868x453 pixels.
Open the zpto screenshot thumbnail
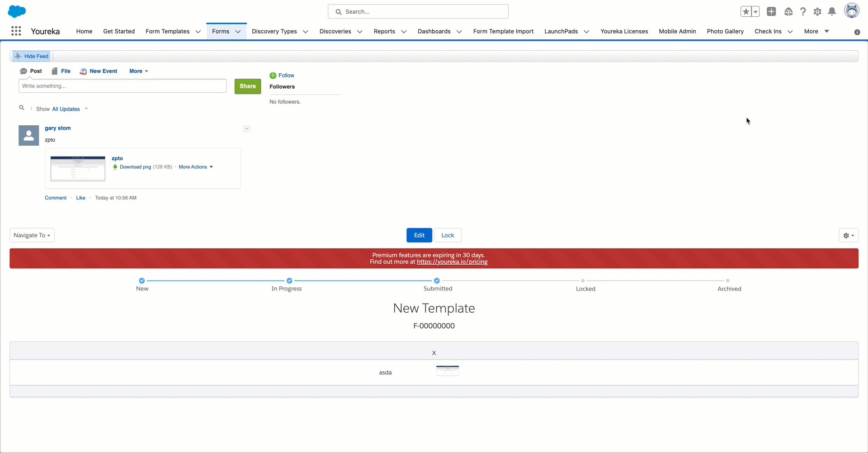[x=78, y=169]
